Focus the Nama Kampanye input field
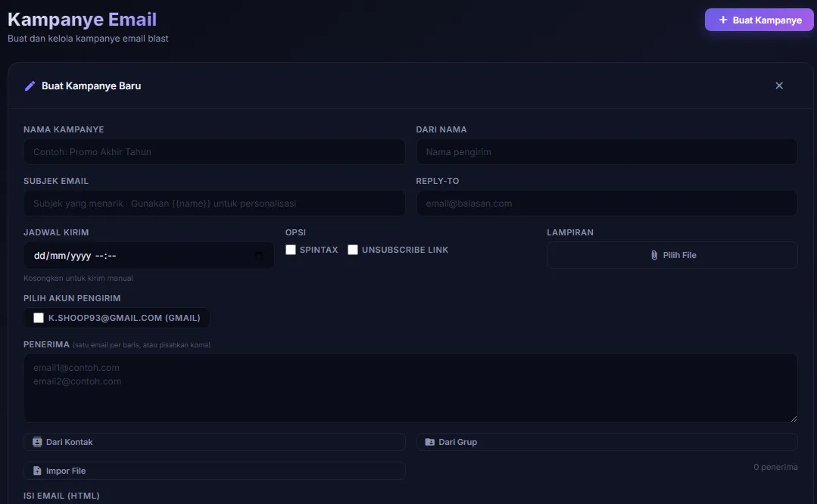This screenshot has height=504, width=817. tap(214, 152)
